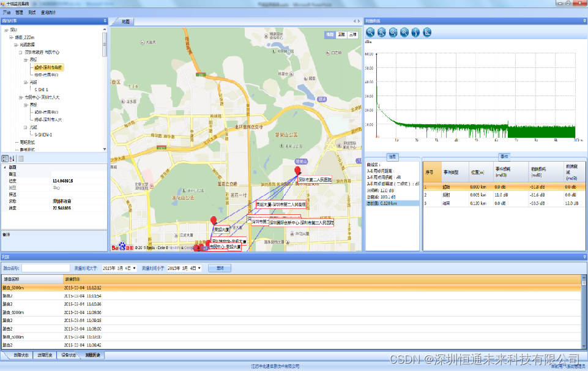The image size is (588, 371).
Task: Click the property pages icon in property grid
Action: pos(21,159)
